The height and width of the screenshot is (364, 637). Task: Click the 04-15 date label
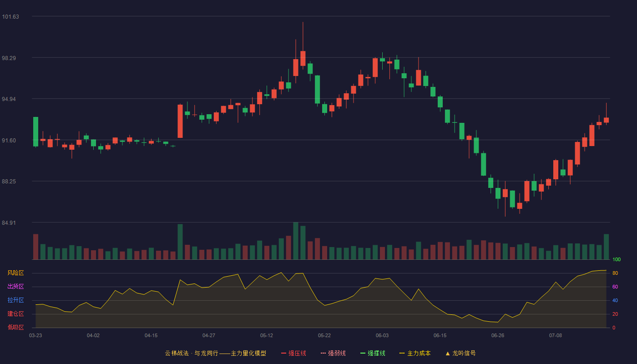pyautogui.click(x=151, y=335)
